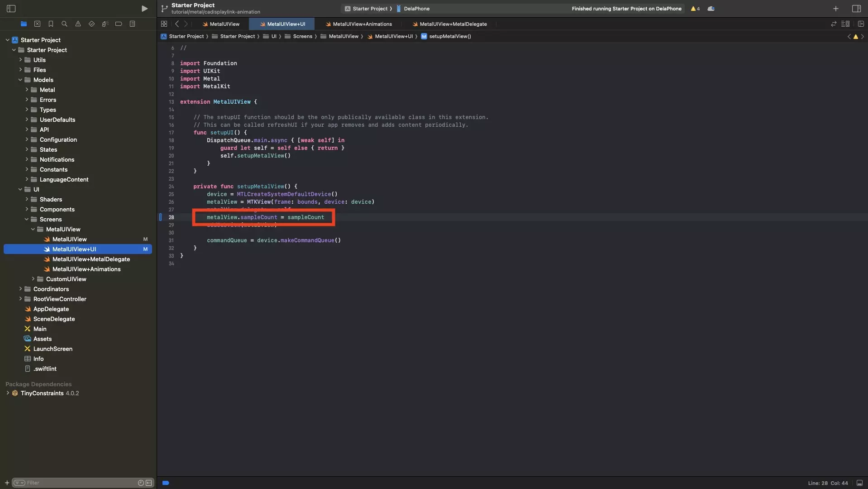Open the Issue navigator warning icon
The height and width of the screenshot is (489, 868).
78,24
